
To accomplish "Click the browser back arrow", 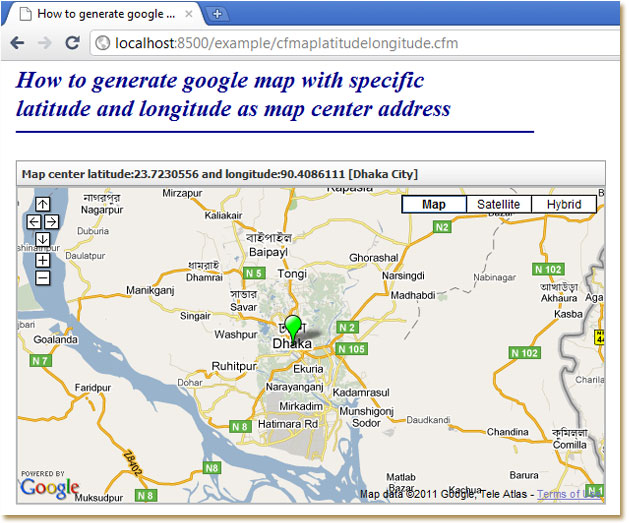I will tap(17, 43).
